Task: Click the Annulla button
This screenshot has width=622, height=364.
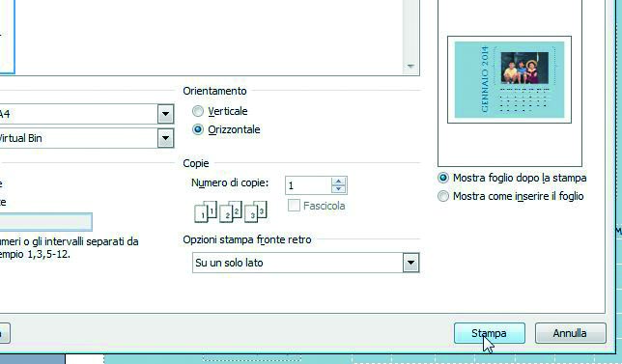Action: tap(570, 333)
